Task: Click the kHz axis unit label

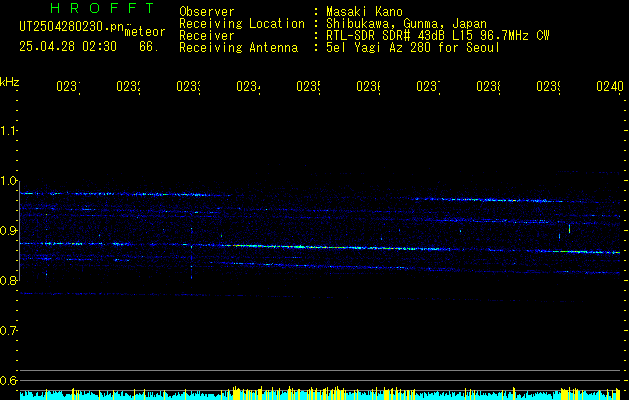Action: 10,82
